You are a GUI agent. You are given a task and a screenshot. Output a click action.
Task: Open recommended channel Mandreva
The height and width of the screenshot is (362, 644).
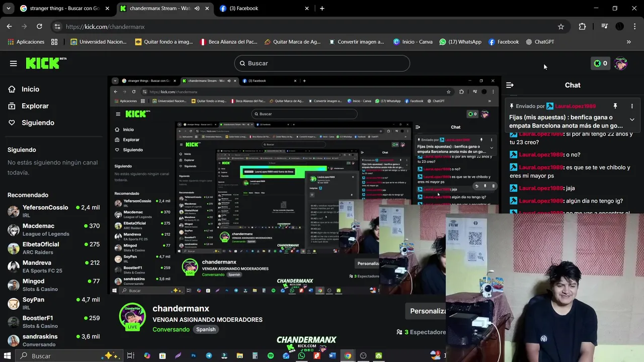[53, 266]
